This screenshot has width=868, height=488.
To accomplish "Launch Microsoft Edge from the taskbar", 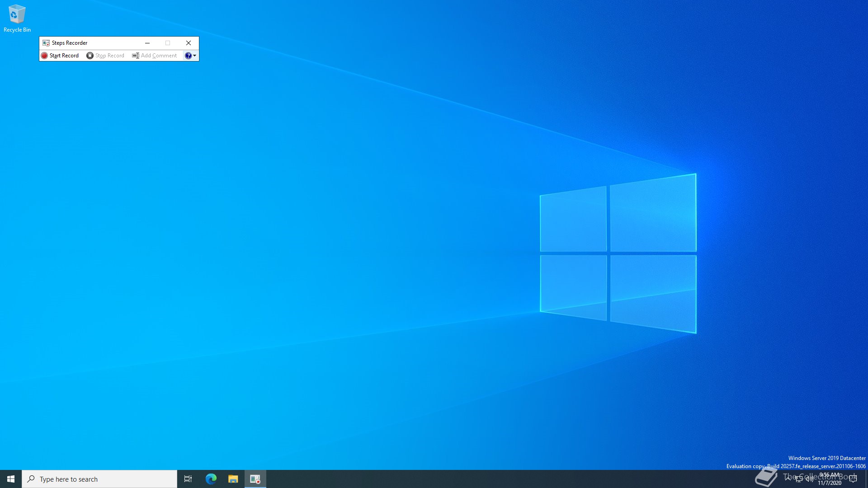I will 211,479.
